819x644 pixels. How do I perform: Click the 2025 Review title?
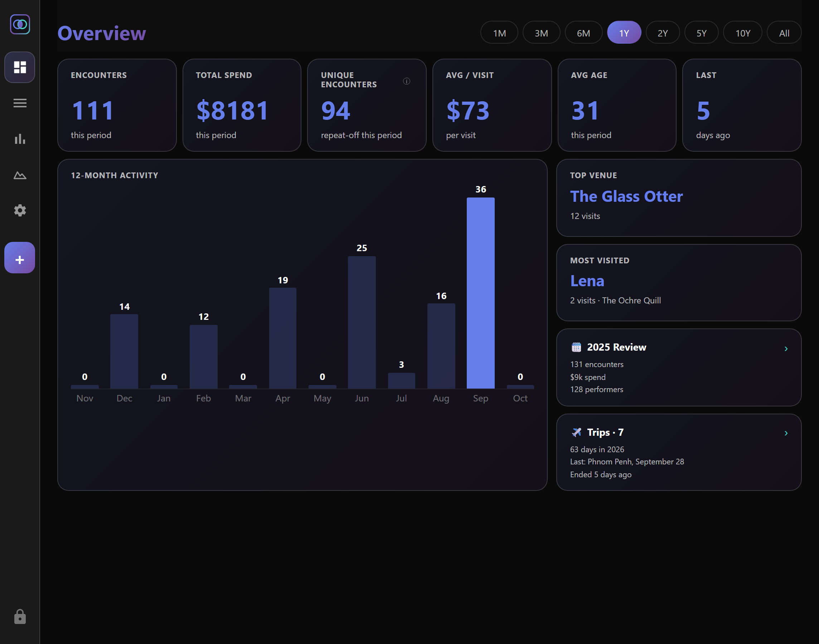click(x=616, y=347)
